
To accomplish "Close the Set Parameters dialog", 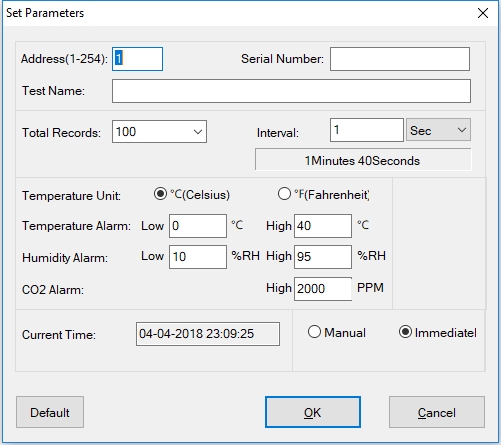I will [483, 13].
